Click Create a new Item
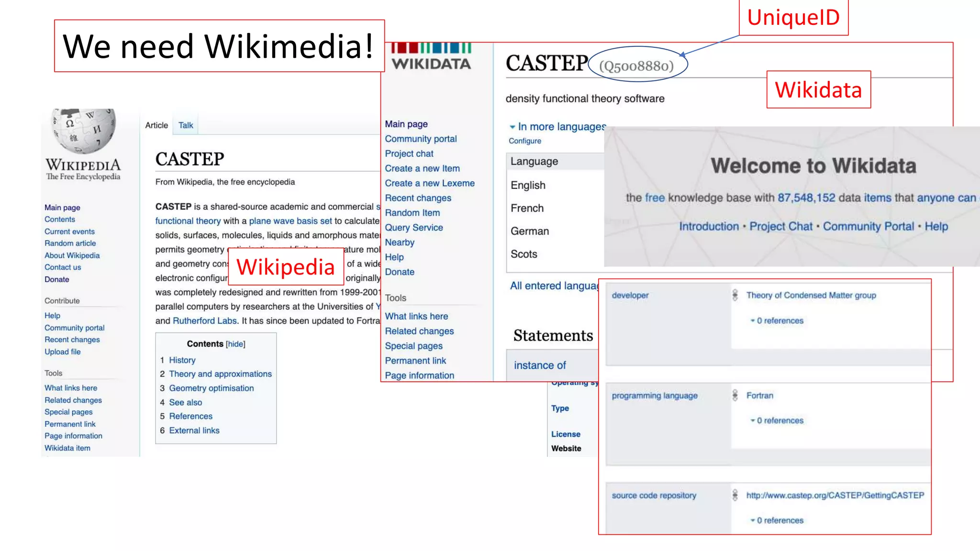Screen dimensions: 980x551 coord(422,169)
